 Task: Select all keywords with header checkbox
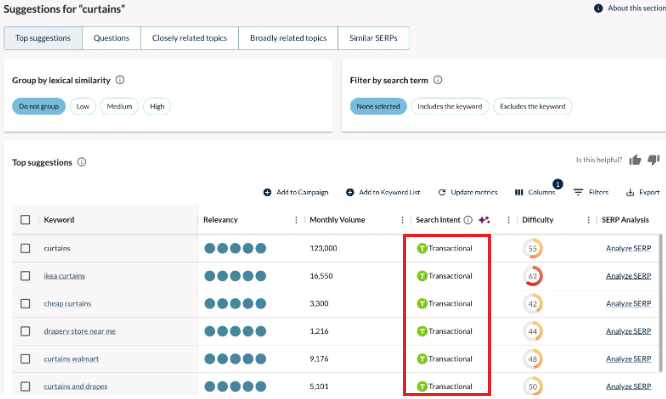coord(25,220)
